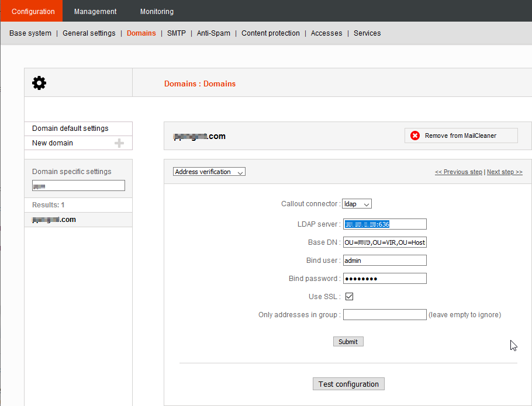Click the Bind user field

click(x=385, y=261)
